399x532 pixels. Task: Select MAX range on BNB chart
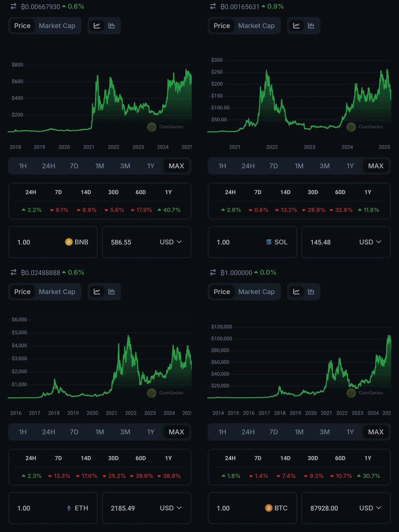coord(176,166)
